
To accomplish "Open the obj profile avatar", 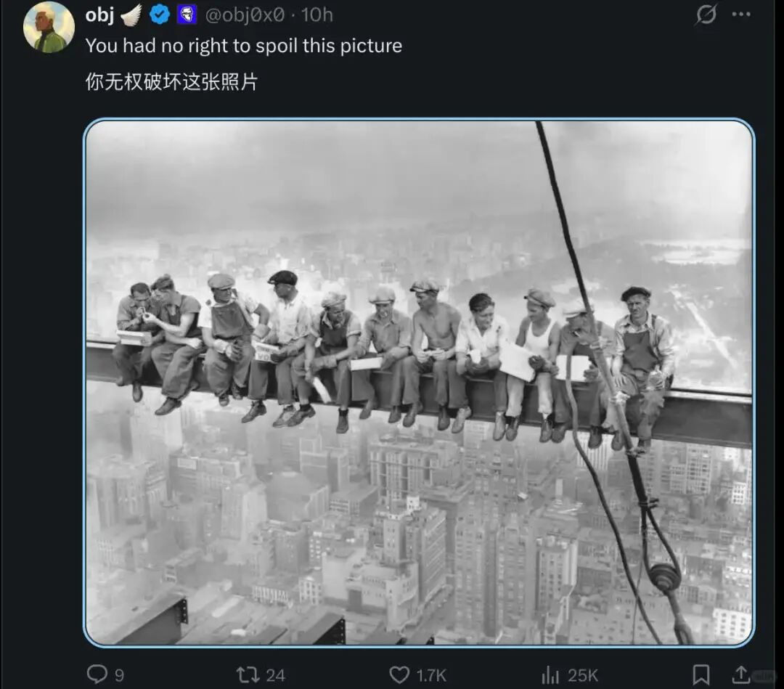I will tap(49, 27).
